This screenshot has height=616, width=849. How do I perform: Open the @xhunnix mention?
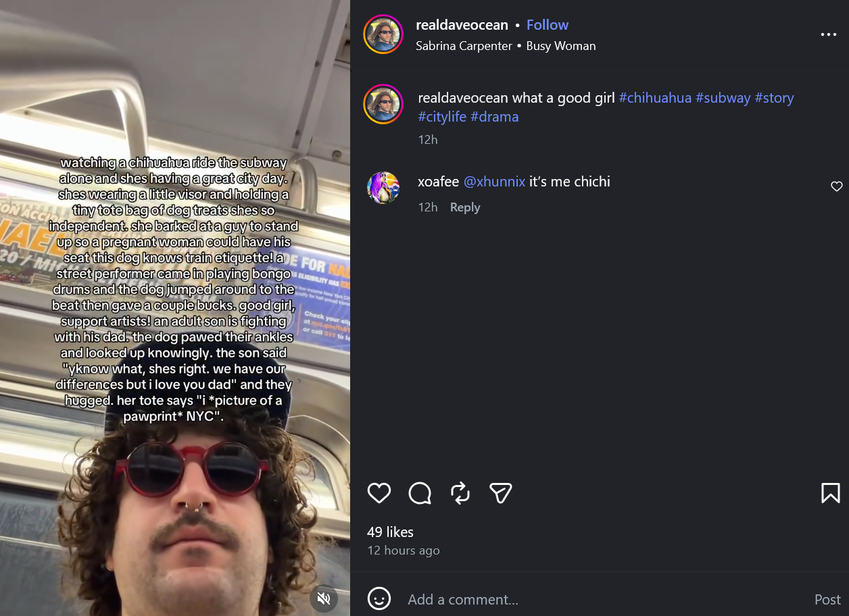[494, 182]
